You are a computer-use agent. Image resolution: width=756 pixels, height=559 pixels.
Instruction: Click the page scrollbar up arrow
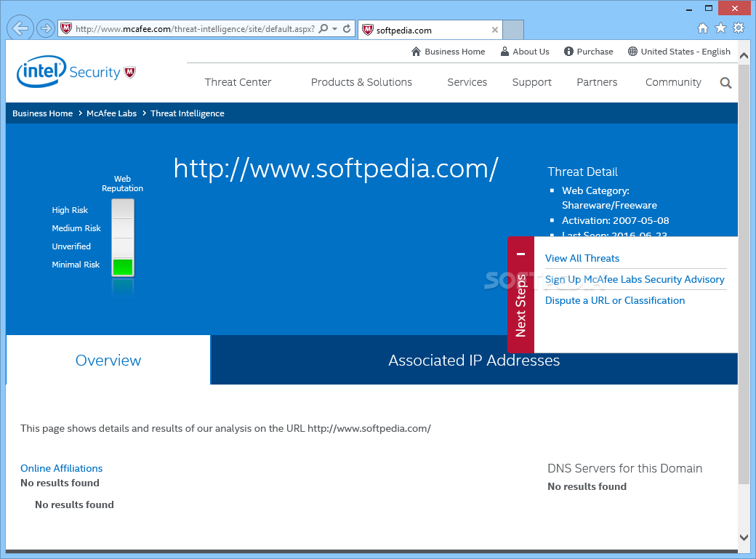click(744, 55)
